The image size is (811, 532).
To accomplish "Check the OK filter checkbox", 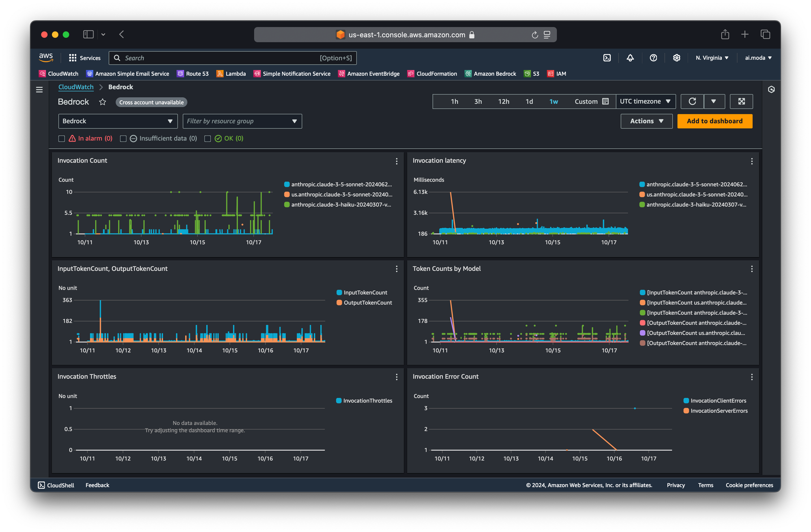I will click(x=208, y=139).
